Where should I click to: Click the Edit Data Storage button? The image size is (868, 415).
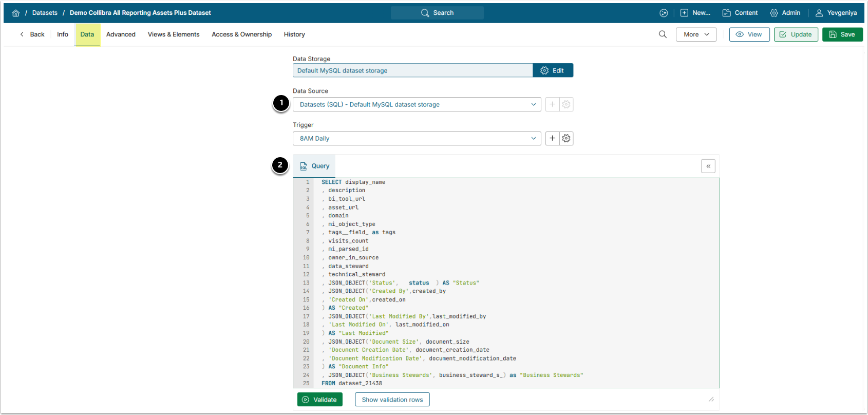click(553, 70)
